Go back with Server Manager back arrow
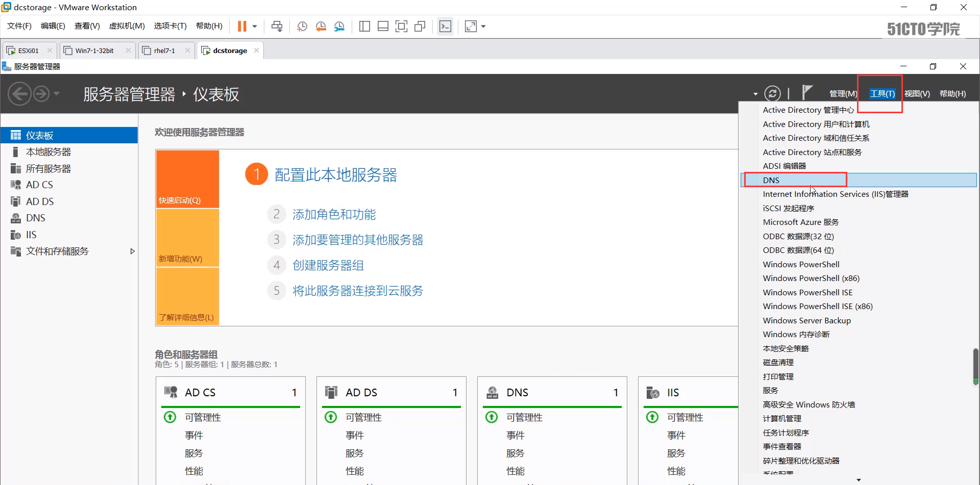 [20, 94]
